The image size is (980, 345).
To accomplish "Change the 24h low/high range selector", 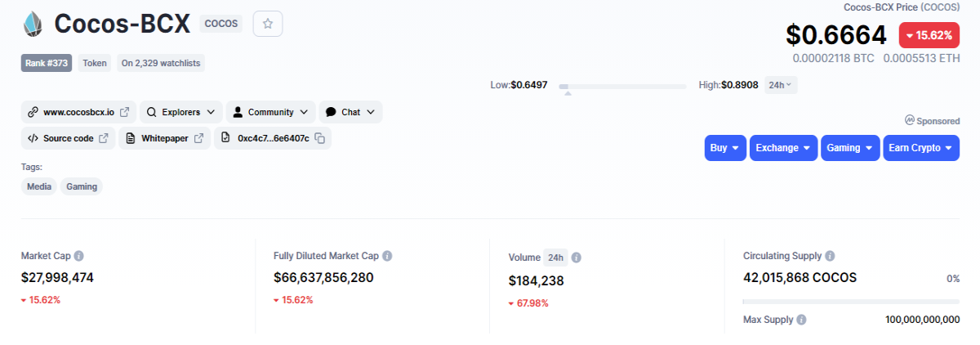I will (x=781, y=85).
